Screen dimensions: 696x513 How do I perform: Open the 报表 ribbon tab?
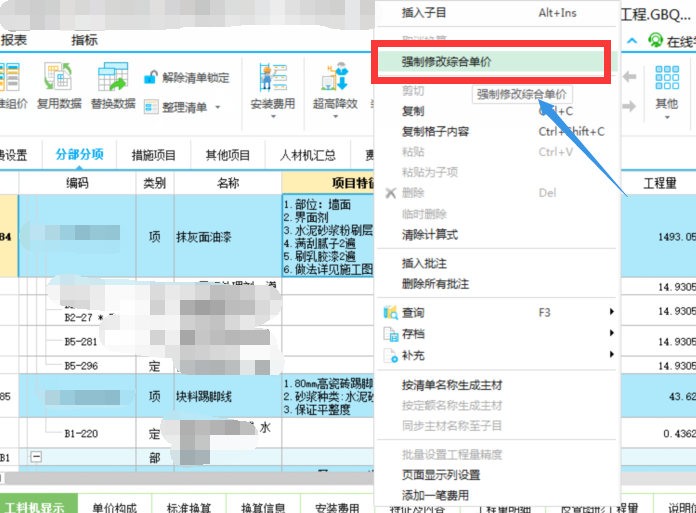pos(14,40)
